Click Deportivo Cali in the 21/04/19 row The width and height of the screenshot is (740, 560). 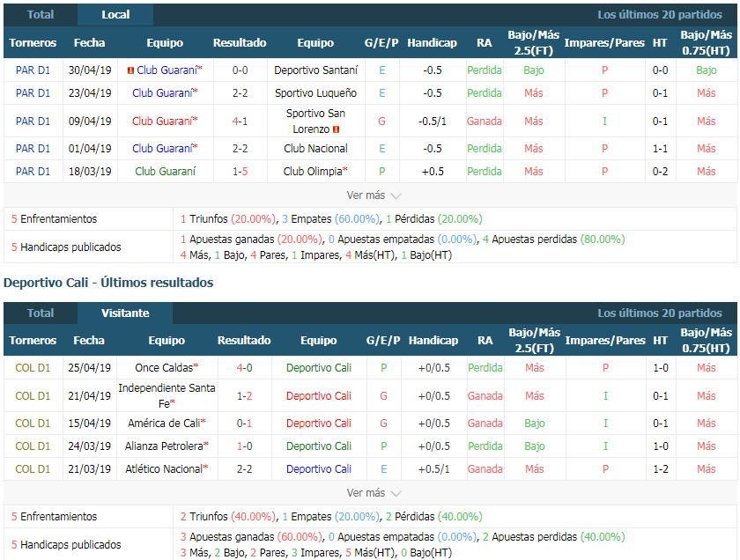pos(319,396)
